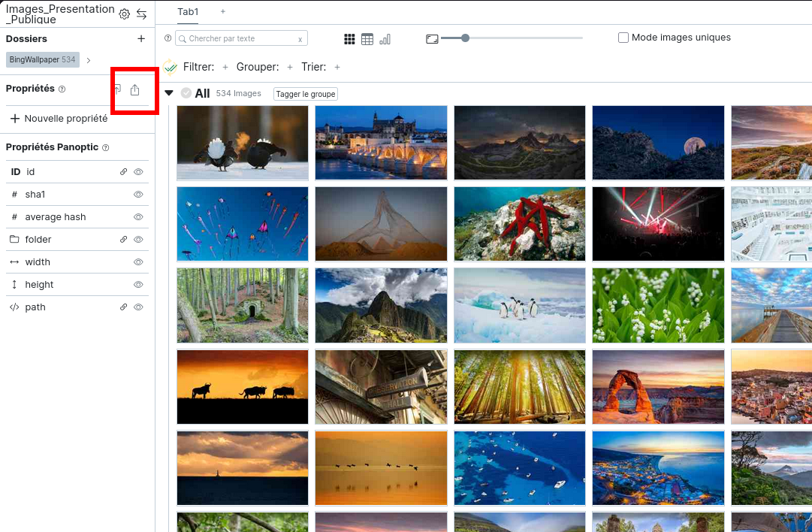Collapse the All group triangle
The width and height of the screenshot is (812, 532).
tap(169, 93)
